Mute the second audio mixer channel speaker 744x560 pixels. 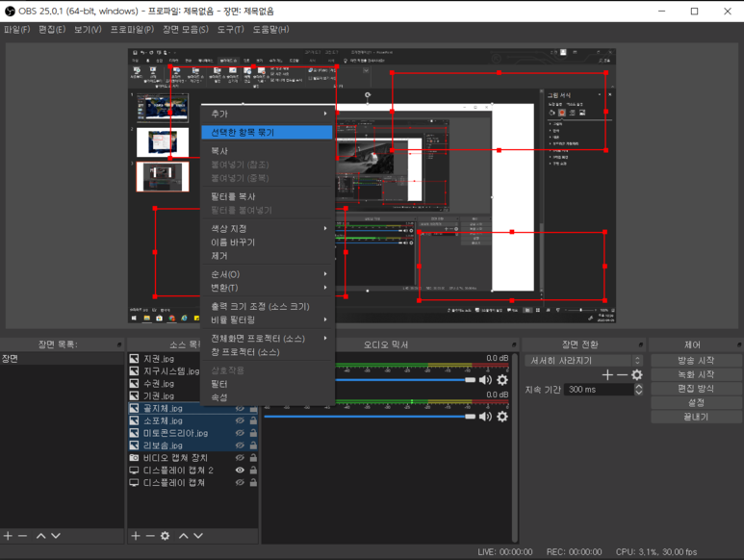click(x=485, y=417)
